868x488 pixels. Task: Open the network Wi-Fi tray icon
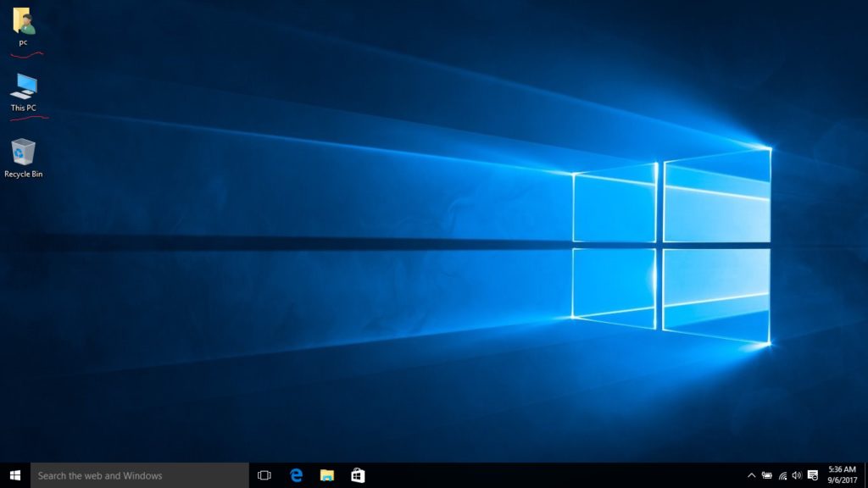click(x=782, y=475)
